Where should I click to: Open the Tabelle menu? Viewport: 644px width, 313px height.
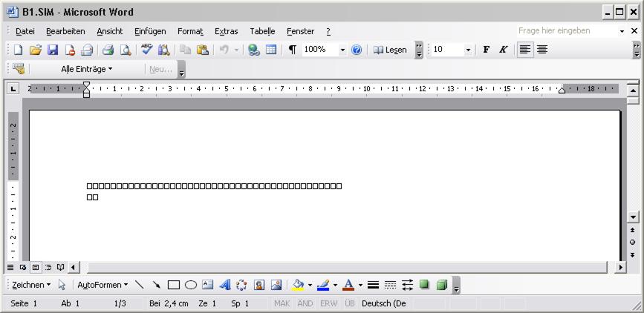click(x=262, y=31)
